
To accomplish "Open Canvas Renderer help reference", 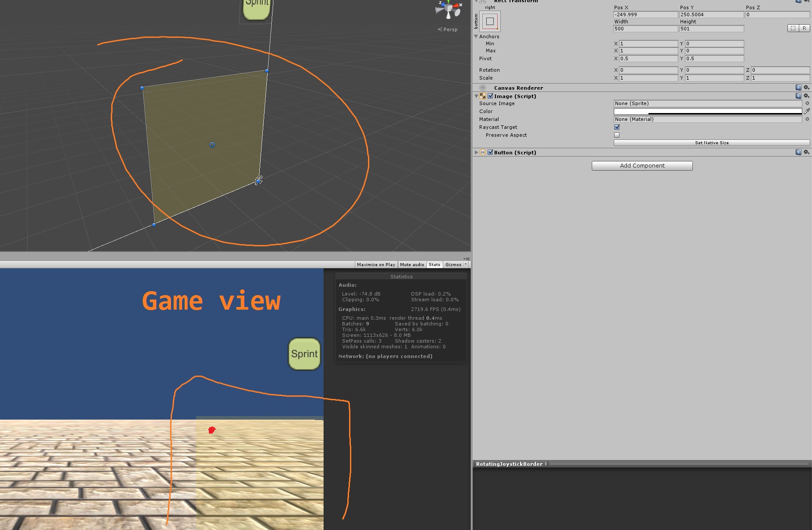I will click(798, 88).
